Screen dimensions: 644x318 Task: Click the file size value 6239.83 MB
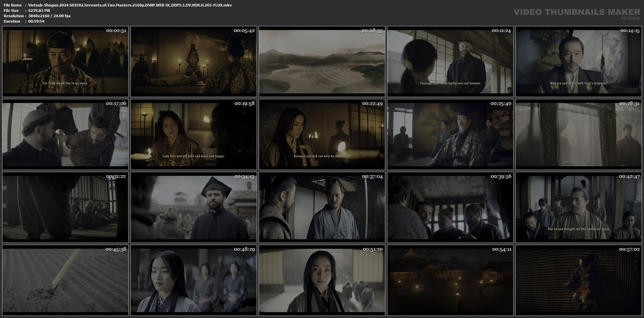[43, 11]
